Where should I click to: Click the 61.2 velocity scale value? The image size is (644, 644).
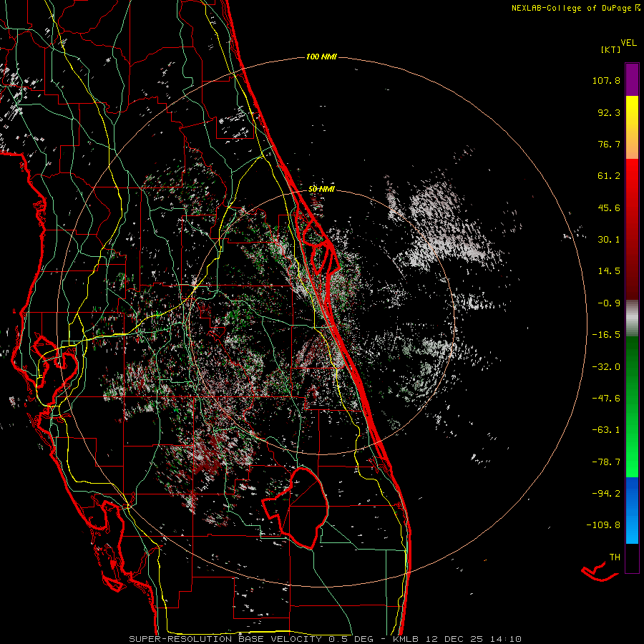point(609,176)
